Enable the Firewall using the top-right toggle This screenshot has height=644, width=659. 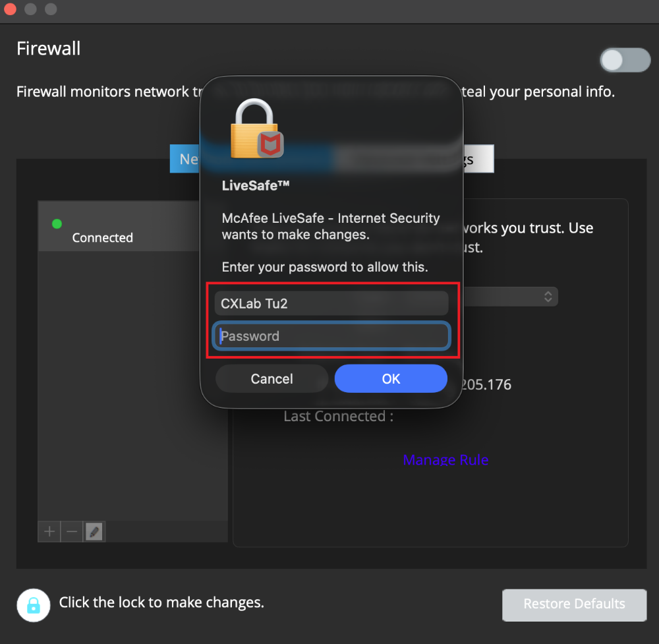pos(625,60)
